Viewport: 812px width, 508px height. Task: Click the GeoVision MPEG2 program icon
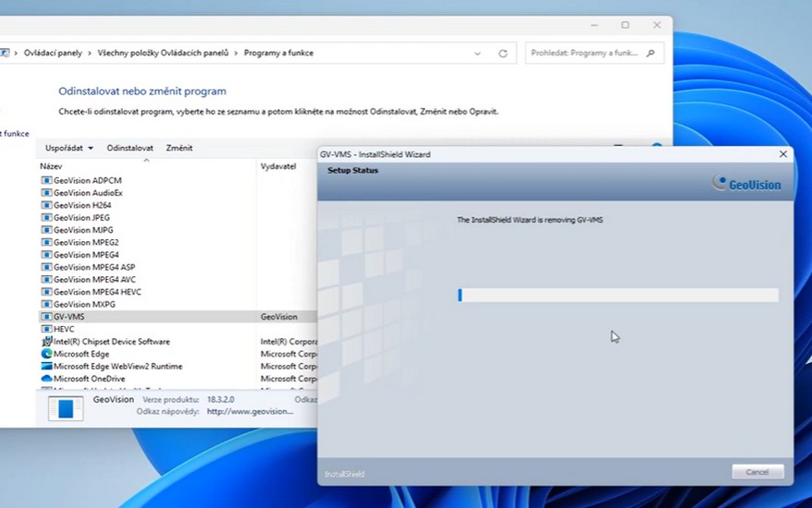[x=46, y=243]
